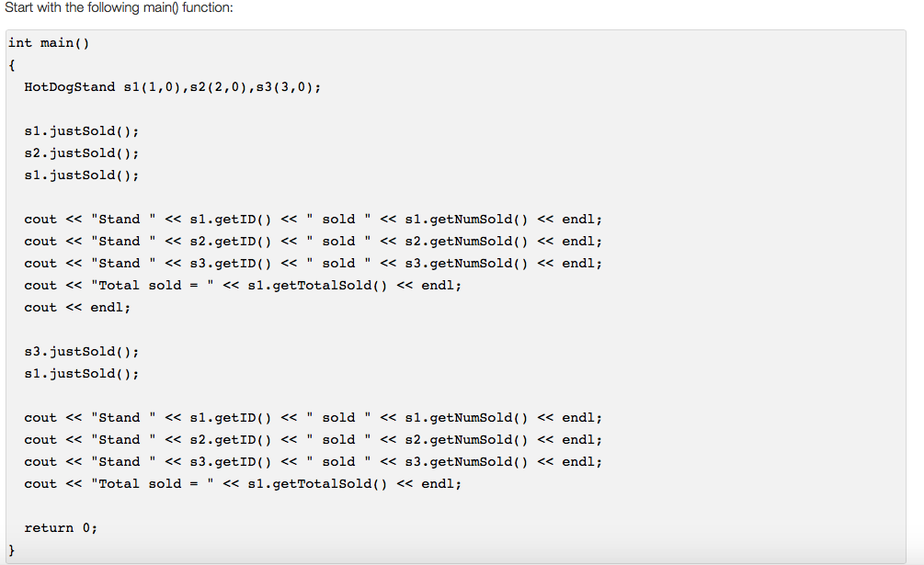
Task: Click the "s3.justSold();" statement
Action: coord(82,352)
